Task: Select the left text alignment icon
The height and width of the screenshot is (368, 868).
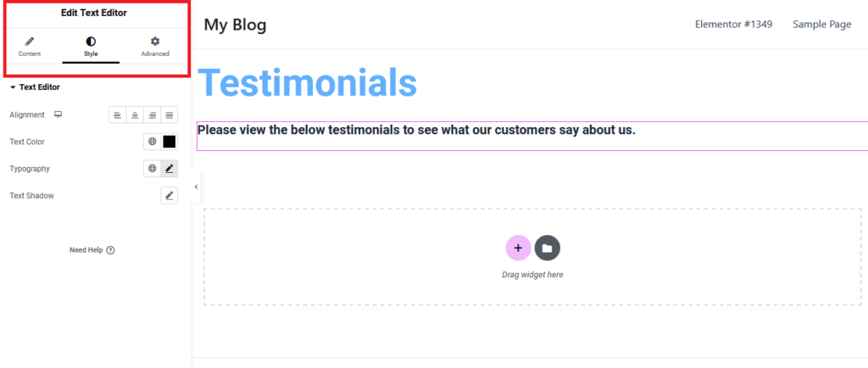Action: 117,115
